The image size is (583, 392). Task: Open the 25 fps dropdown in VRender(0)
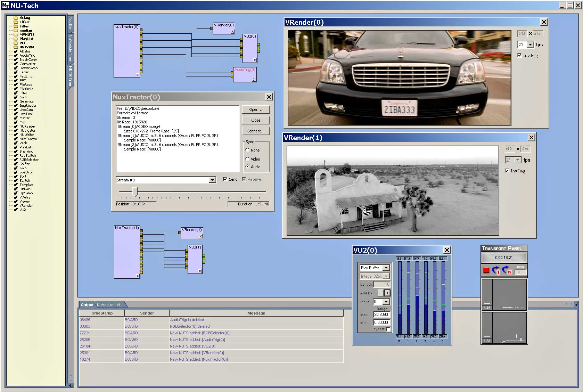[530, 45]
